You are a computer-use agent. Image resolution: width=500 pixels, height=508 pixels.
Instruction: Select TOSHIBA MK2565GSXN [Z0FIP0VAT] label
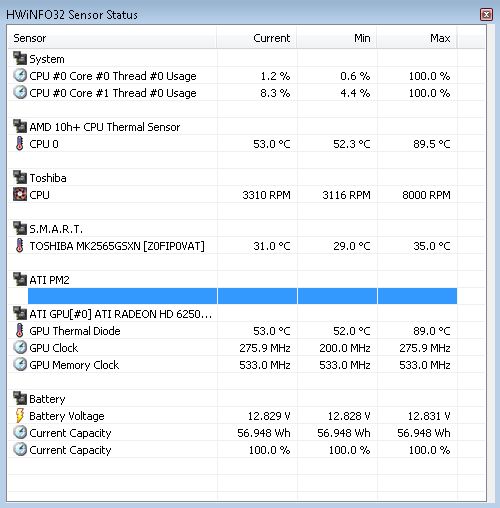117,246
